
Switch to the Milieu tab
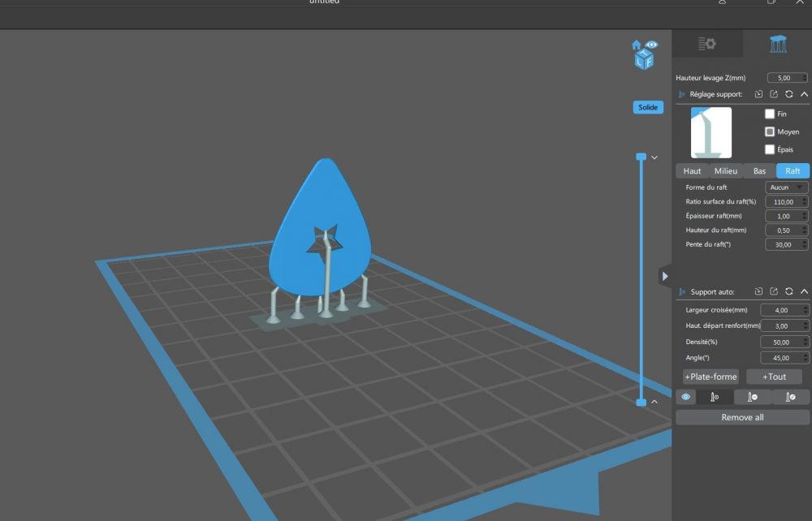[725, 170]
